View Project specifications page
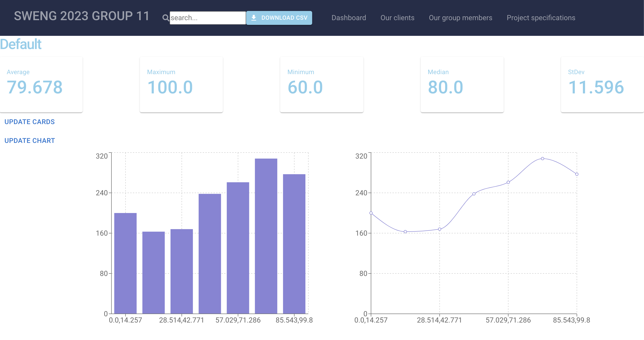The height and width of the screenshot is (340, 644). click(541, 18)
